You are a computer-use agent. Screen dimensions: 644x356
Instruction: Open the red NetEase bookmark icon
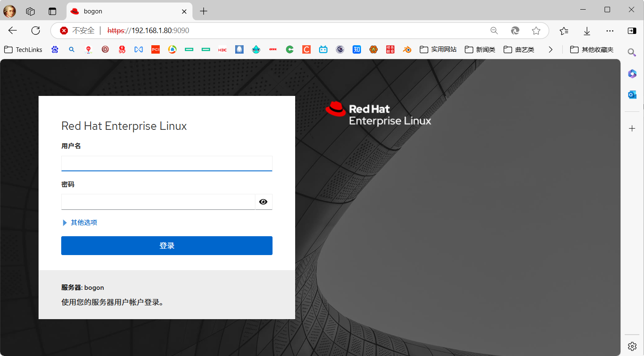pyautogui.click(x=122, y=49)
